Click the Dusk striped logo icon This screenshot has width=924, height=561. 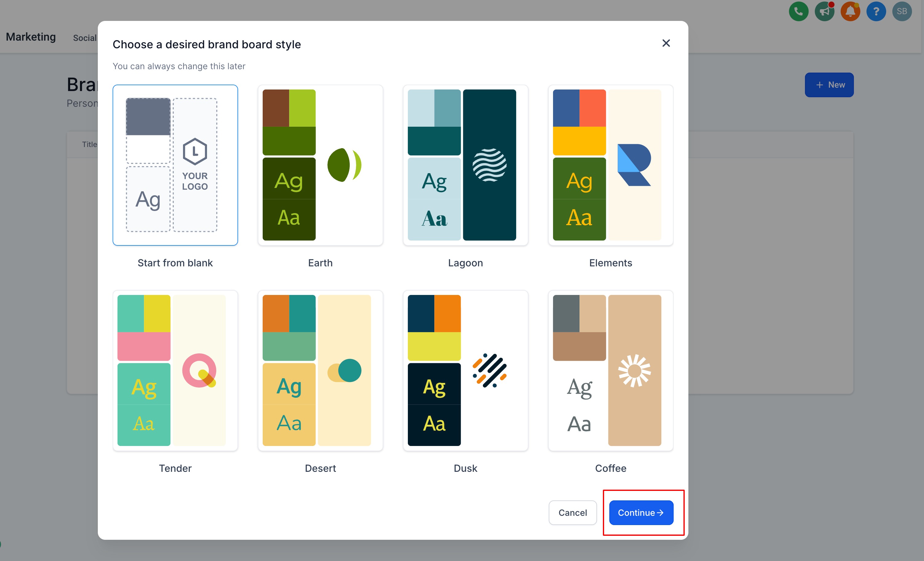(489, 371)
